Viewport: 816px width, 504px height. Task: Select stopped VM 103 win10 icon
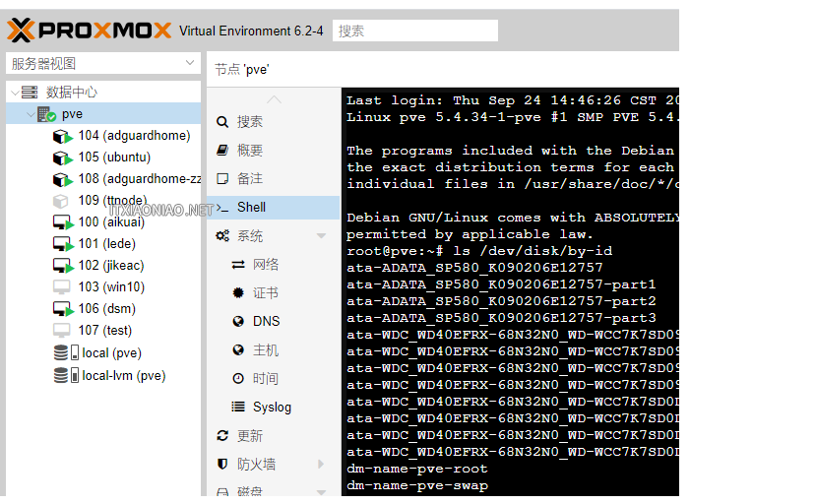coord(61,287)
